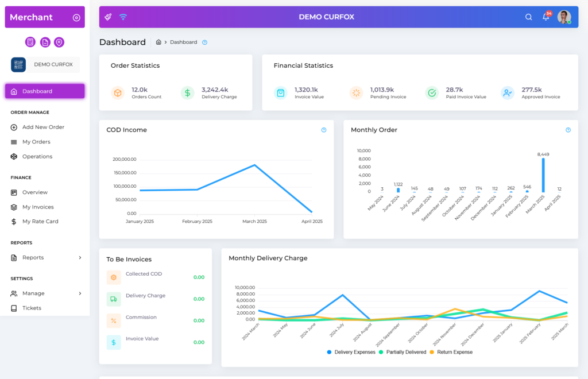Click the truck icon in To Be Invoices

(x=114, y=299)
